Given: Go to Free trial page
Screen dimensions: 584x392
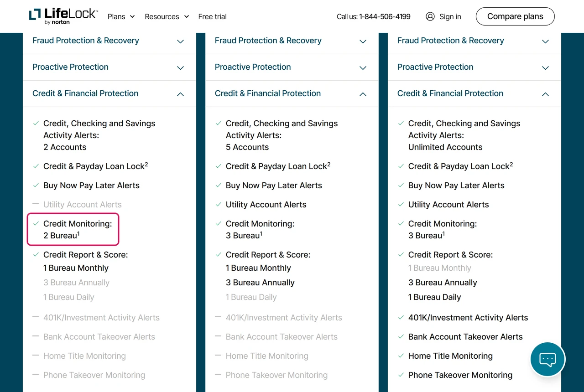Looking at the screenshot, I should pos(212,16).
